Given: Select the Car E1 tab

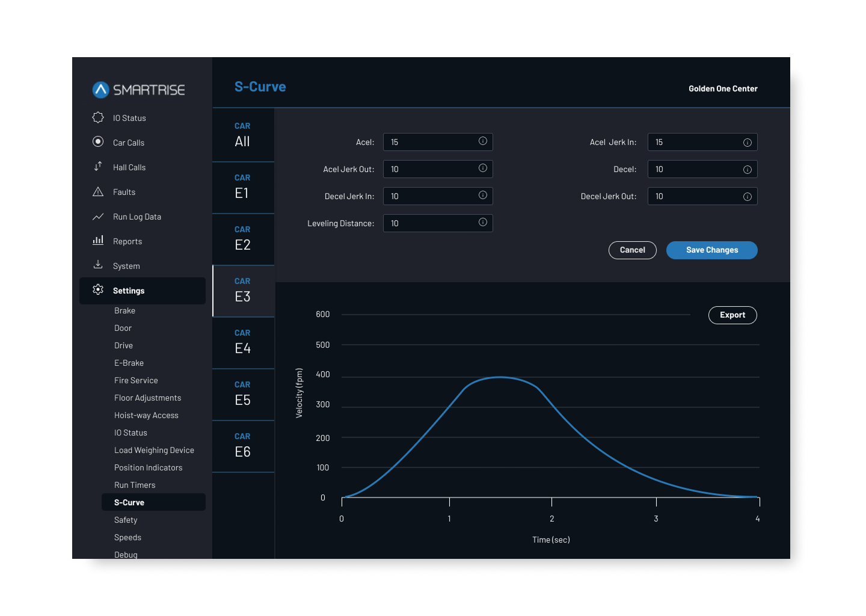Looking at the screenshot, I should 243,187.
